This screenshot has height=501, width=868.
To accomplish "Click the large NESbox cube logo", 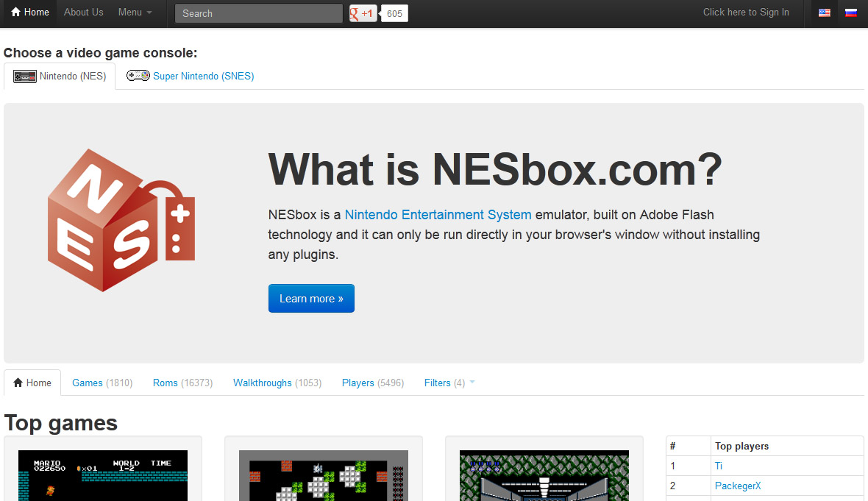I will [x=121, y=220].
